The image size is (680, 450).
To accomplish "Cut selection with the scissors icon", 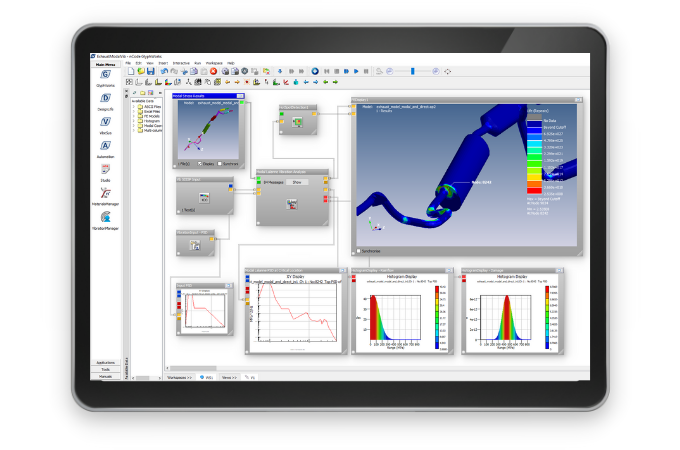I will click(x=184, y=71).
